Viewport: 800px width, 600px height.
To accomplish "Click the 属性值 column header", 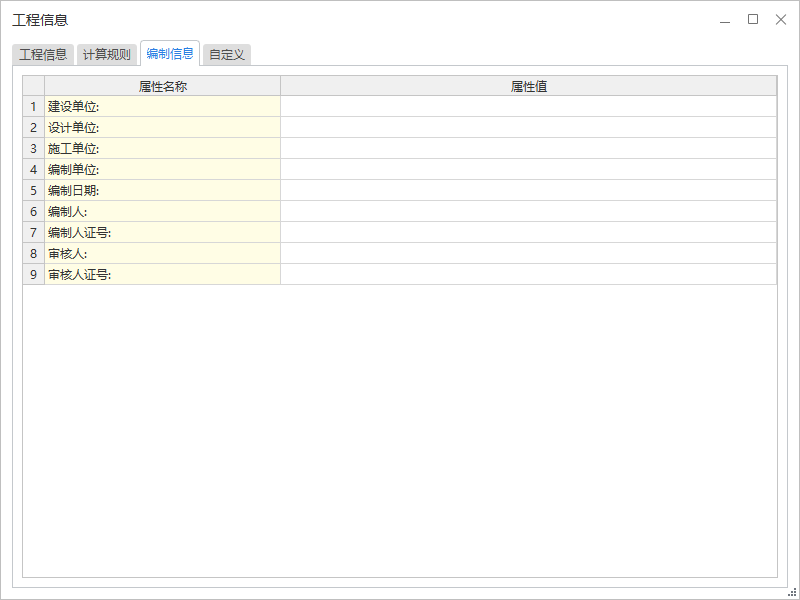I will point(529,86).
